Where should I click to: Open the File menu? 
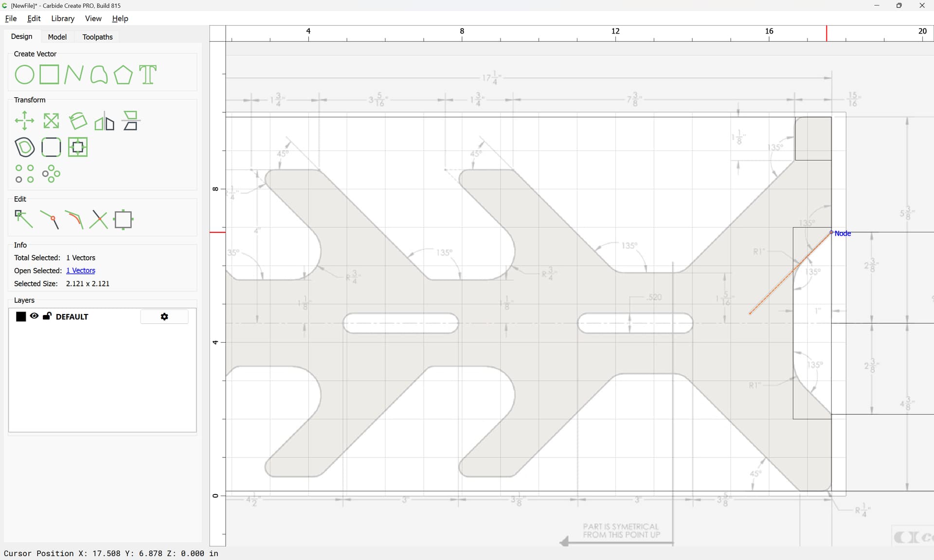[11, 18]
